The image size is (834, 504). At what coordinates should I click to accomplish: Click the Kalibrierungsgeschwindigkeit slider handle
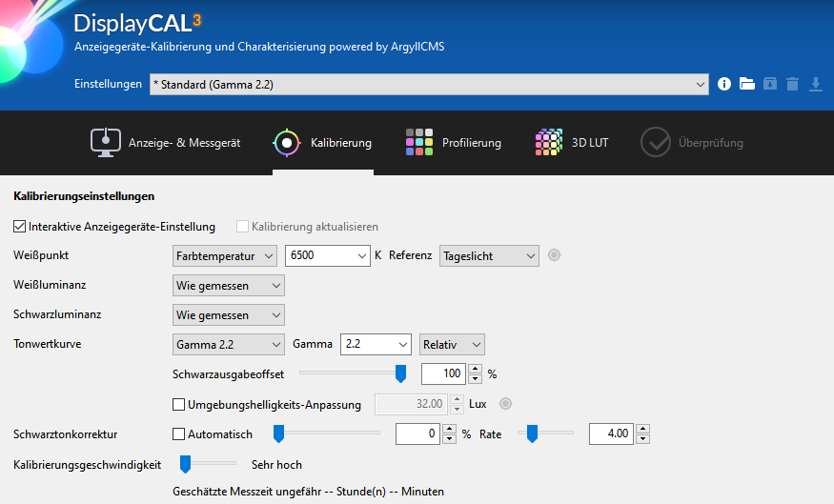pyautogui.click(x=185, y=464)
